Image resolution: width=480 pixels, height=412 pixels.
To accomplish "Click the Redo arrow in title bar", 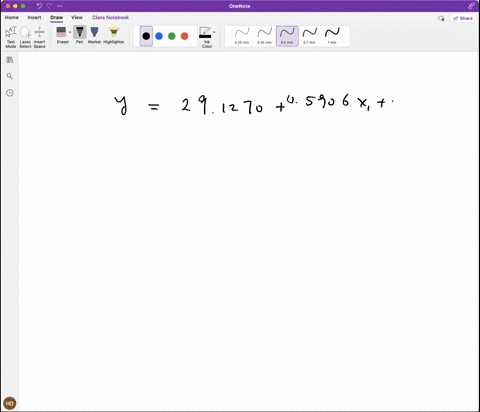I will (x=50, y=6).
